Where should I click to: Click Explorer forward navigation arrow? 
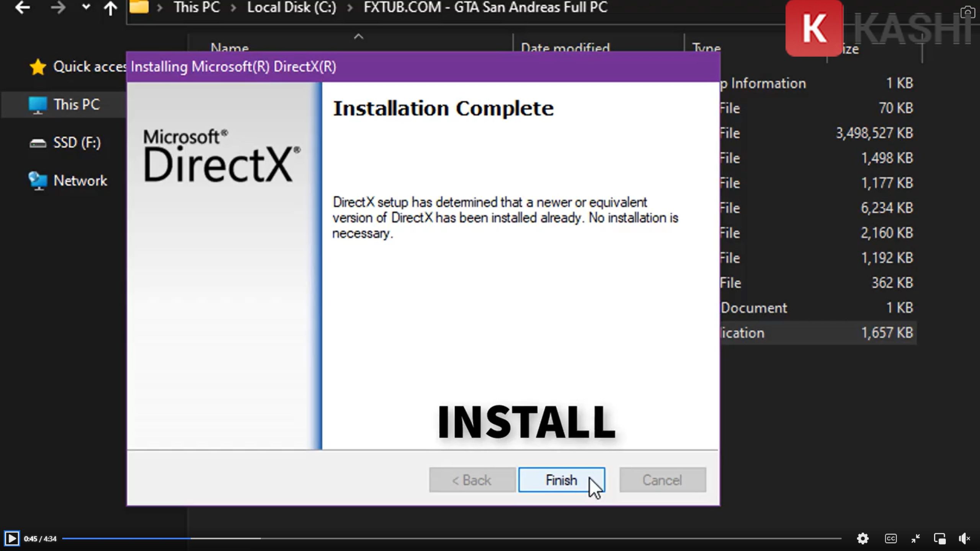[58, 8]
